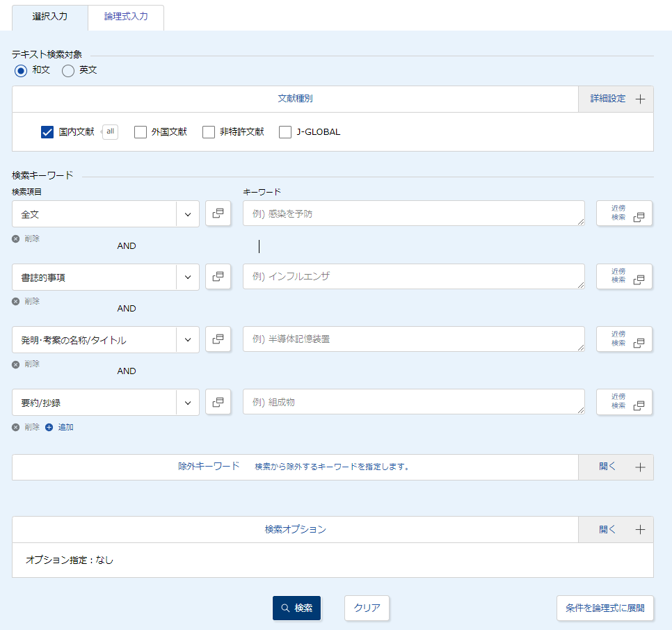Open the 発明・考案の名称/タイトル dropdown

pos(106,339)
